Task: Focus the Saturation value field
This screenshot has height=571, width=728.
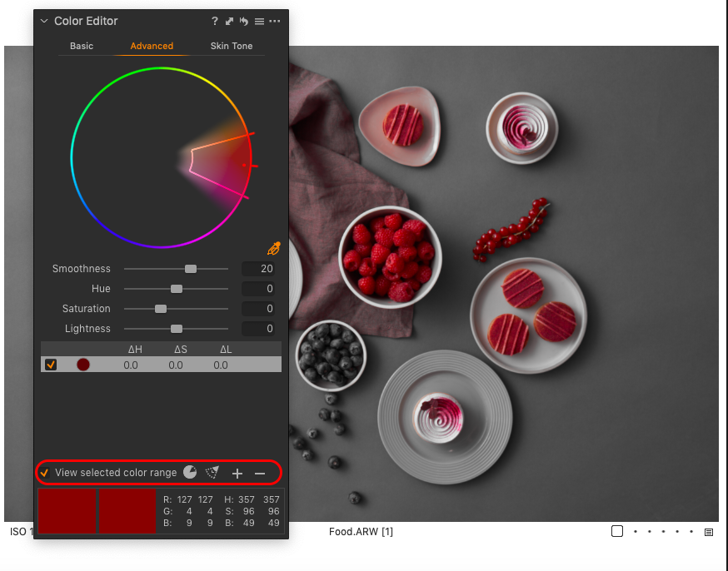Action: [x=258, y=309]
